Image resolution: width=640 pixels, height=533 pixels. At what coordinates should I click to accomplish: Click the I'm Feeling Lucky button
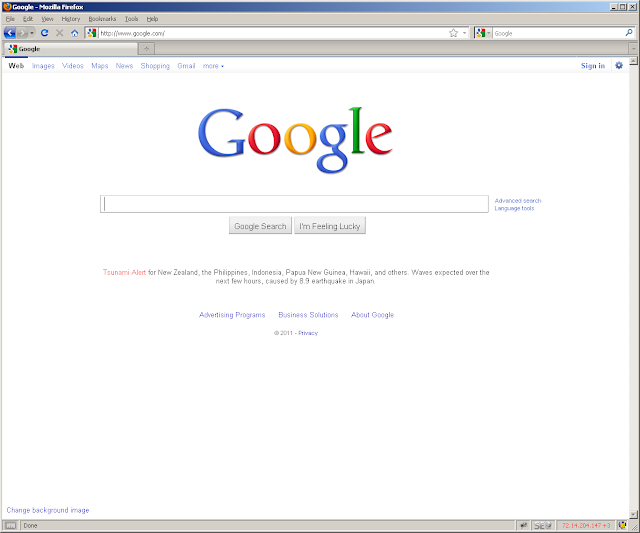(x=330, y=226)
